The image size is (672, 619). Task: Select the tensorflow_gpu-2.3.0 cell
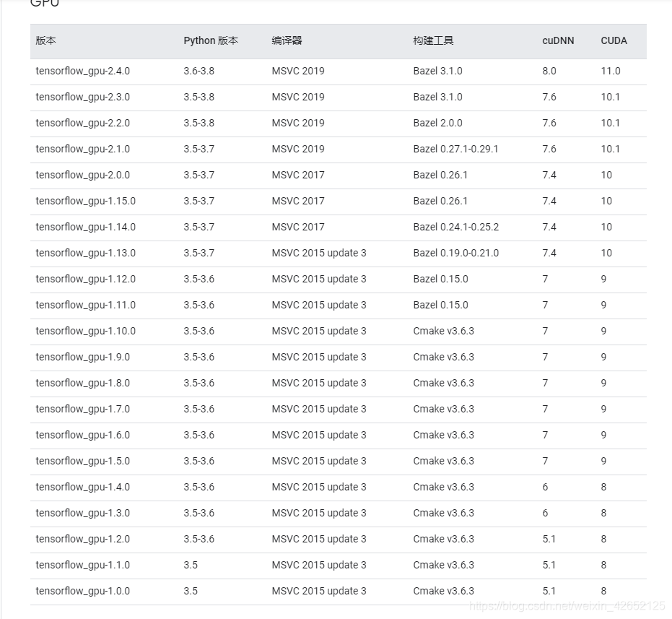click(x=83, y=97)
